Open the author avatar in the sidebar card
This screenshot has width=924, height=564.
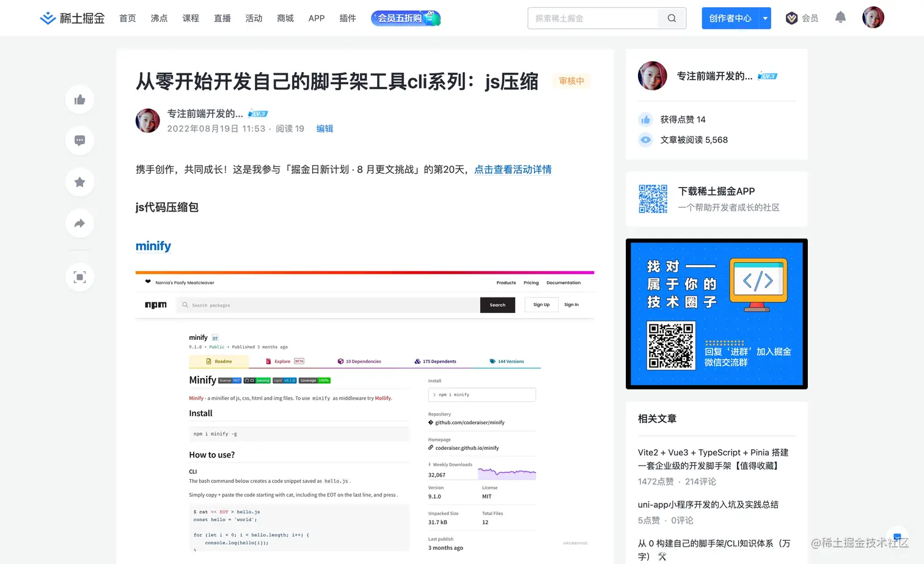[653, 76]
